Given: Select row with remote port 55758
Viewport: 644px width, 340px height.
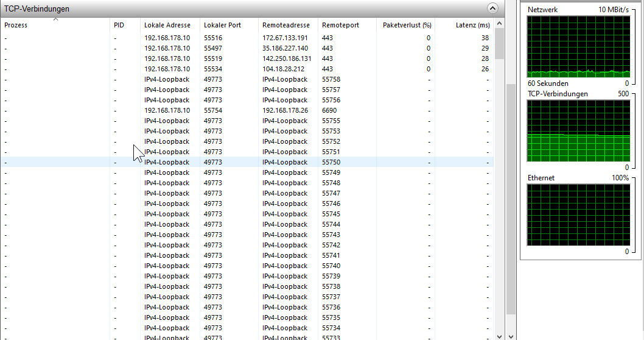Looking at the screenshot, I should pyautogui.click(x=247, y=79).
